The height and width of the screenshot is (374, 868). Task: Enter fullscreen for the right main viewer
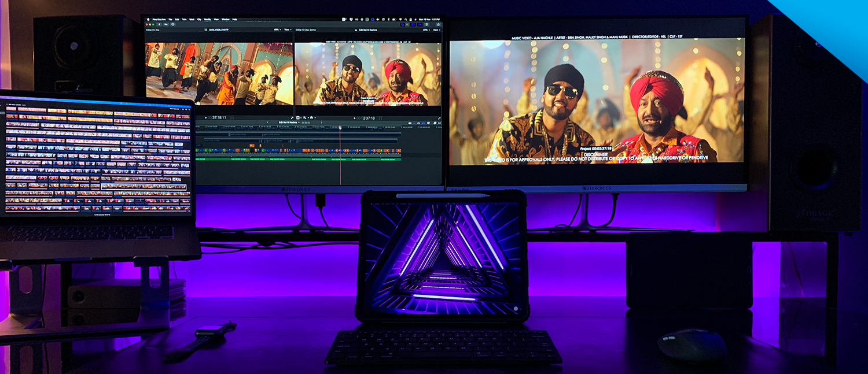(439, 119)
